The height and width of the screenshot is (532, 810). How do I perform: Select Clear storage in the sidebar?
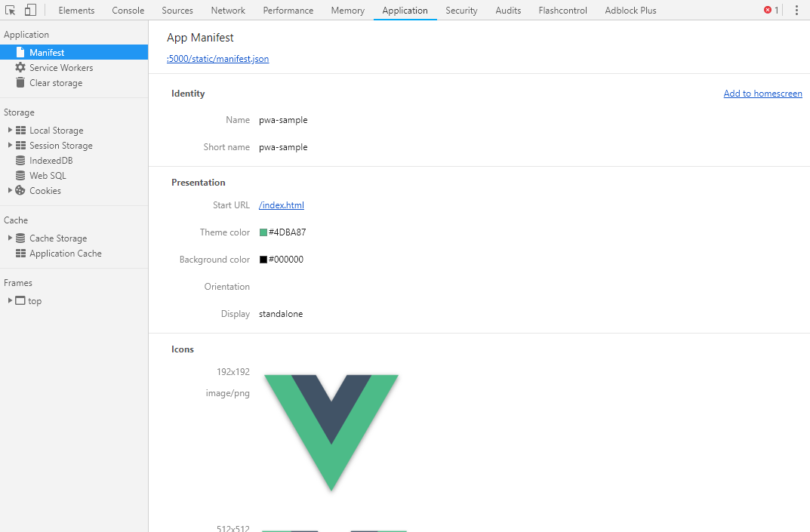[x=56, y=83]
